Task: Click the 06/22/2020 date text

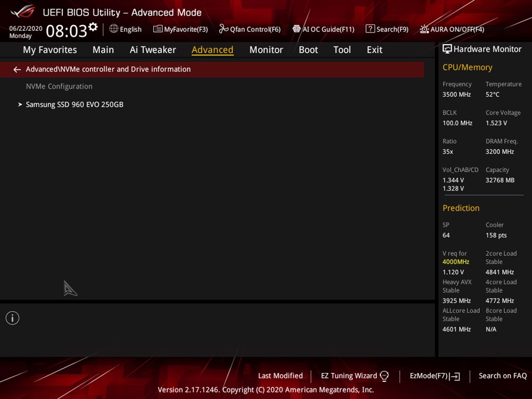Action: (x=26, y=29)
